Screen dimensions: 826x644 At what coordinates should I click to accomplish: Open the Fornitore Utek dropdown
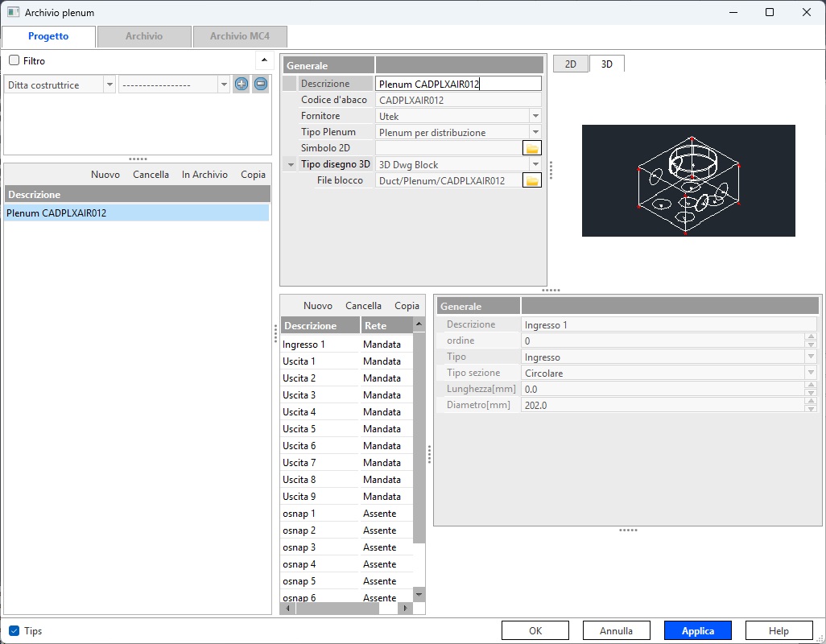click(535, 116)
